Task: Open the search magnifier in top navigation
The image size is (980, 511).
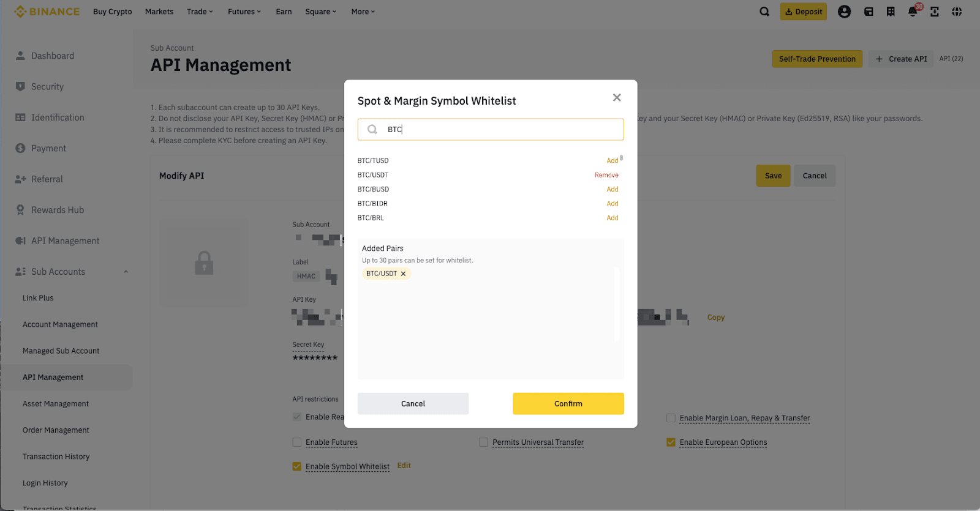Action: pyautogui.click(x=764, y=12)
